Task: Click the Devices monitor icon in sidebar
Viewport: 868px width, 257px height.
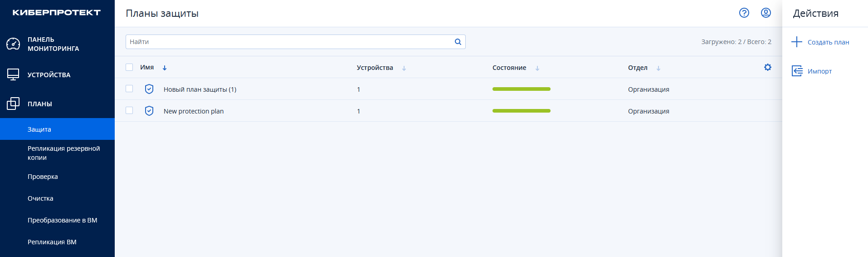Action: [x=13, y=74]
